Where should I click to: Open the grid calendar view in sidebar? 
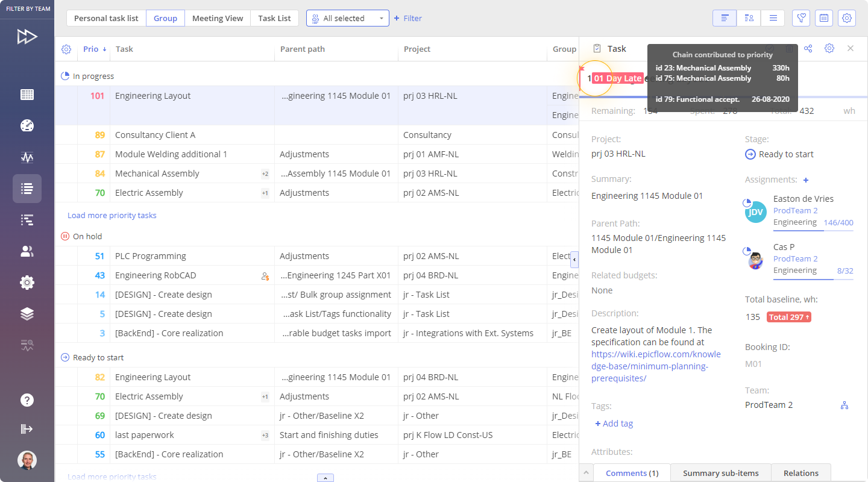tap(27, 95)
